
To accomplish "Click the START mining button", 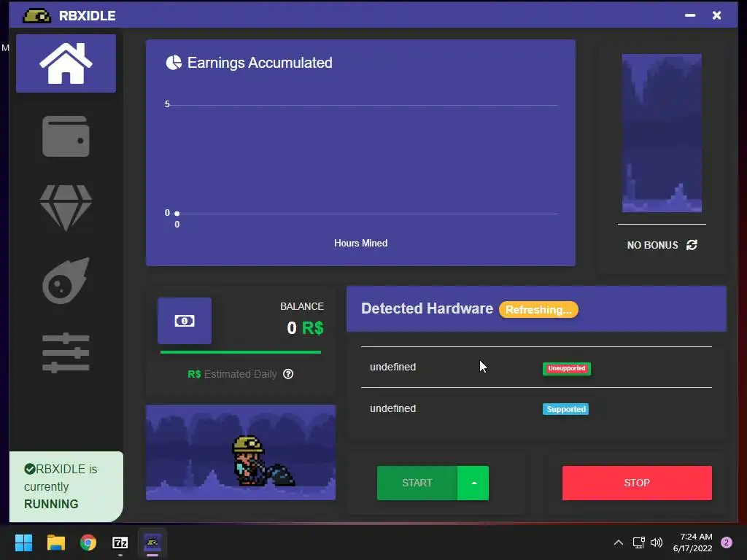I will (x=417, y=483).
